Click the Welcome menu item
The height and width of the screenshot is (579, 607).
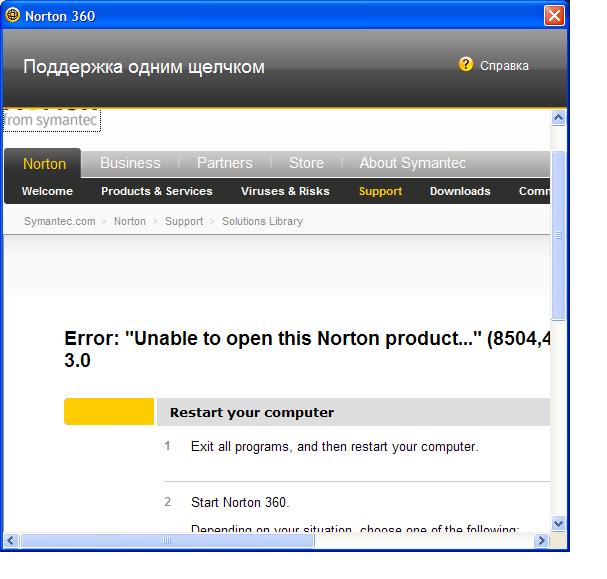pos(47,191)
